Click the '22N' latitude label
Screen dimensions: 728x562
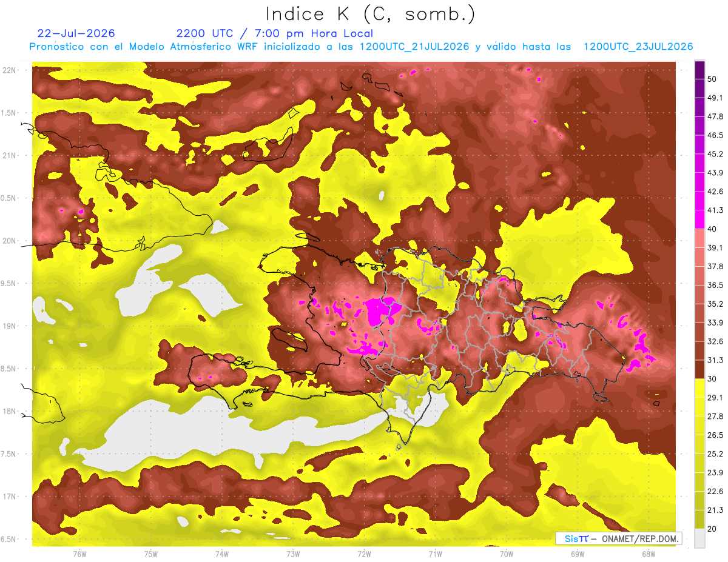(9, 70)
